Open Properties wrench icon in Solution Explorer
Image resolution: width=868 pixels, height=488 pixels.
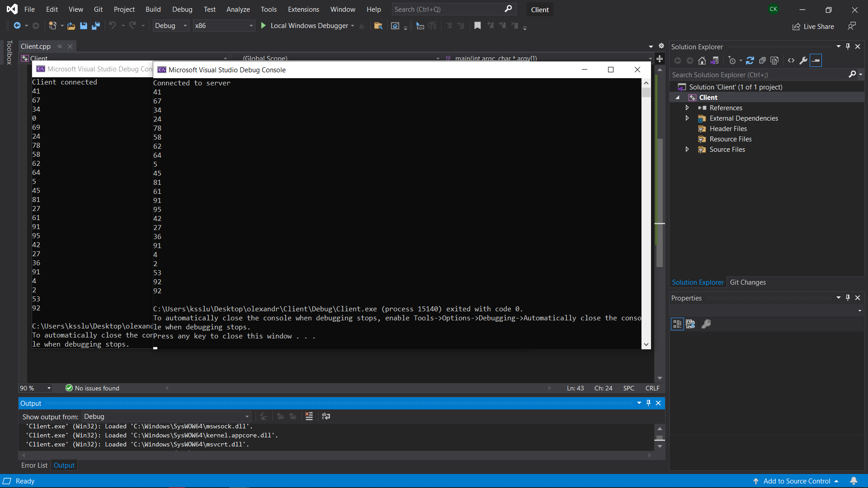pos(803,61)
